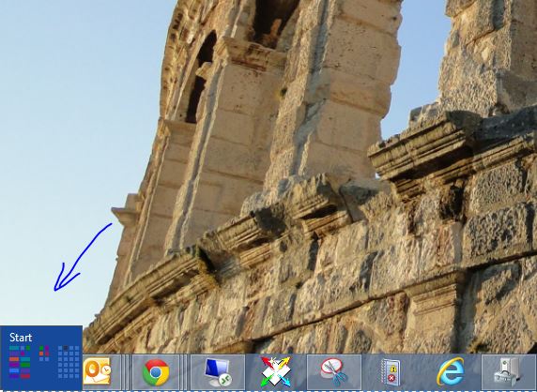The width and height of the screenshot is (537, 392).
Task: Click the hand-drawn blue arrow annotation
Action: tap(83, 257)
